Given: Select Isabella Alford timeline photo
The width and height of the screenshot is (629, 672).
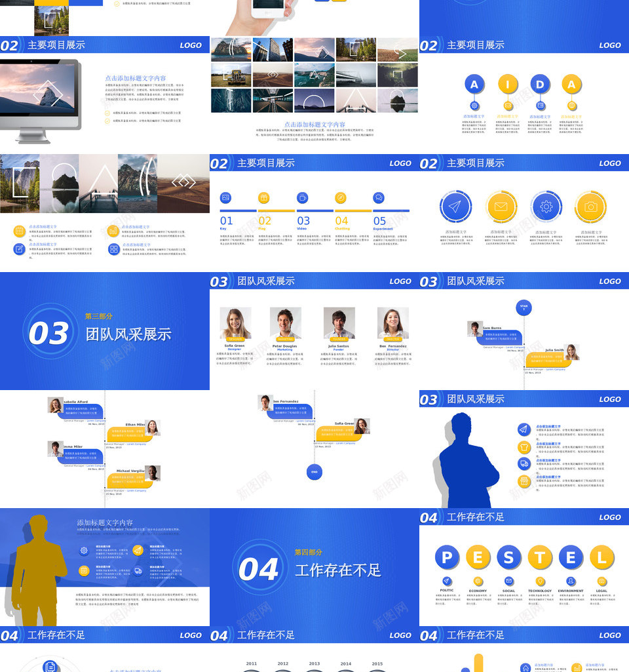Looking at the screenshot, I should pos(55,405).
